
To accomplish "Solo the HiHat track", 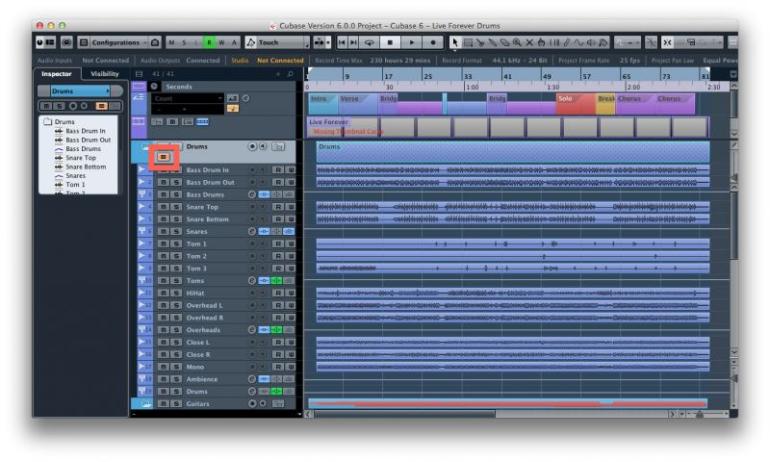I will click(x=176, y=293).
